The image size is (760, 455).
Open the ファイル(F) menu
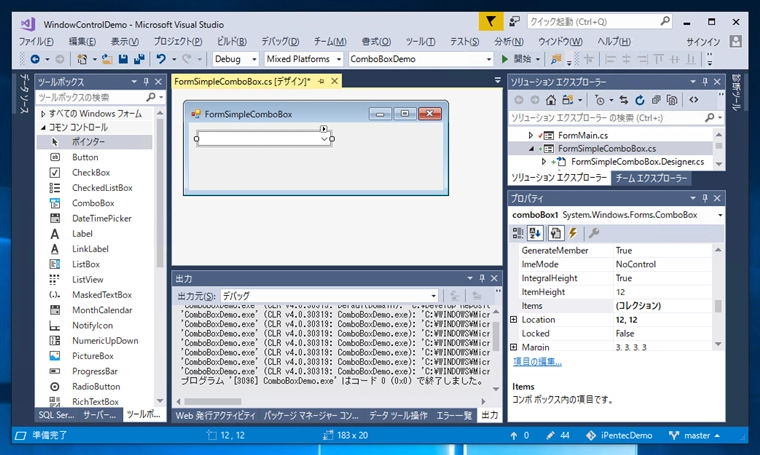pyautogui.click(x=36, y=42)
